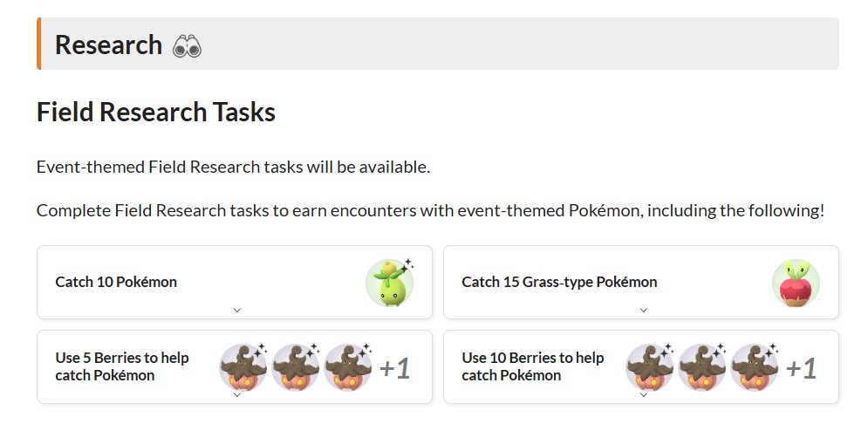Select first Pumpkaboo in Use 5 Berries task
This screenshot has height=424, width=868.
point(243,367)
